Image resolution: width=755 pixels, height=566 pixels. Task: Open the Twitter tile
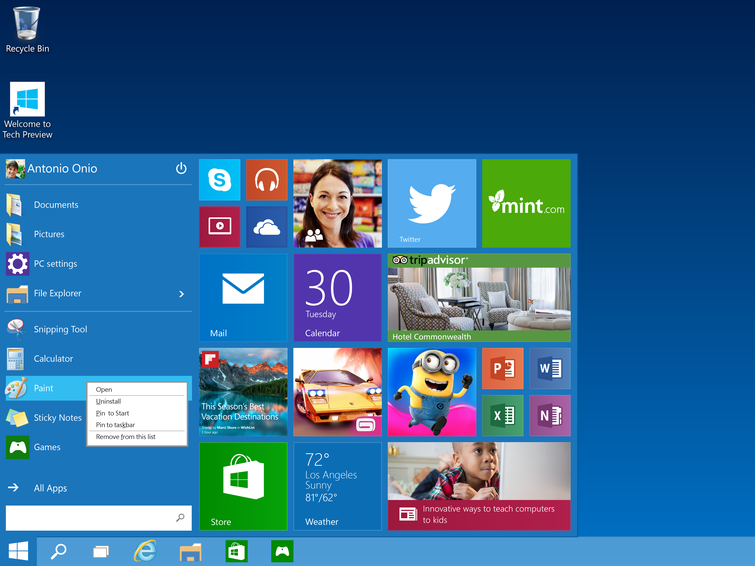432,203
